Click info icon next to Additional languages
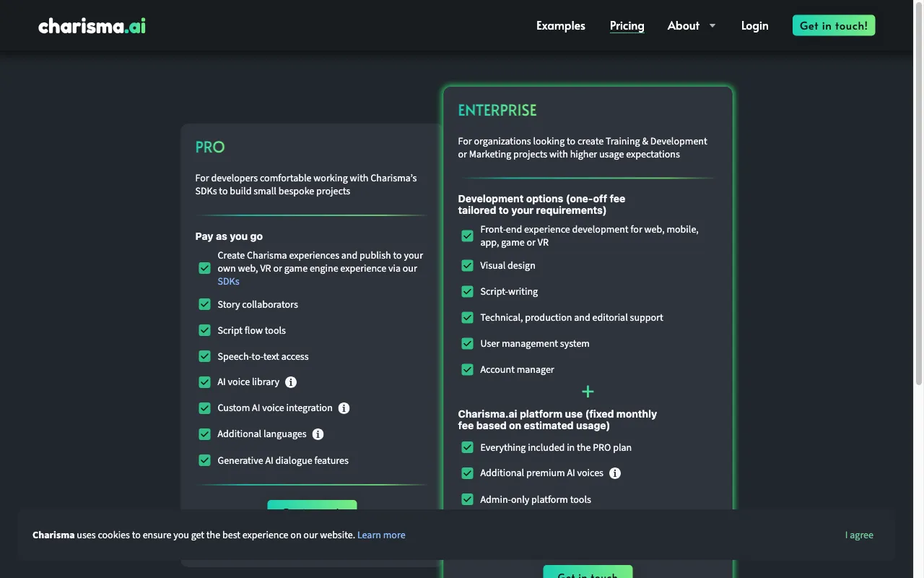Screen dimensions: 924x578 coord(318,434)
